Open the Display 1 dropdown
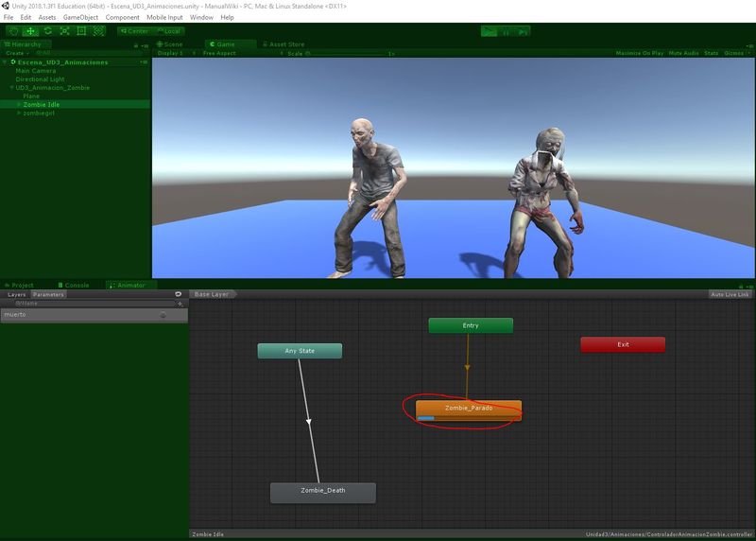 click(x=176, y=53)
